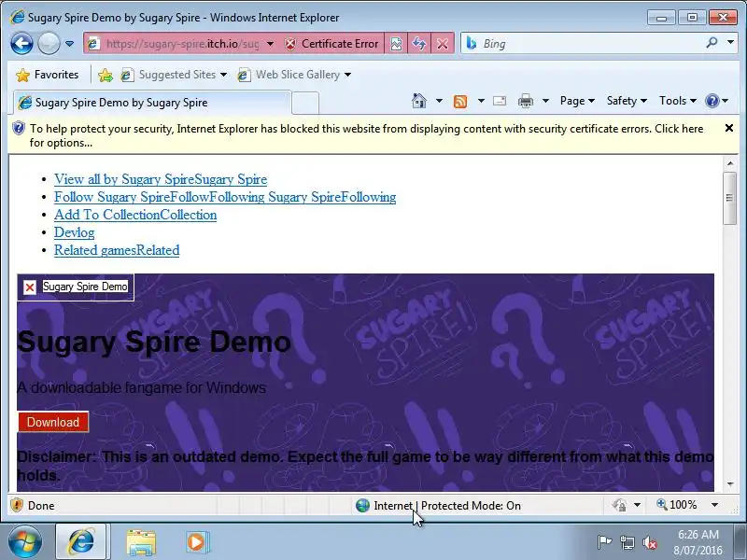This screenshot has width=747, height=560.
Task: Click the 100% zoom level button
Action: [676, 505]
